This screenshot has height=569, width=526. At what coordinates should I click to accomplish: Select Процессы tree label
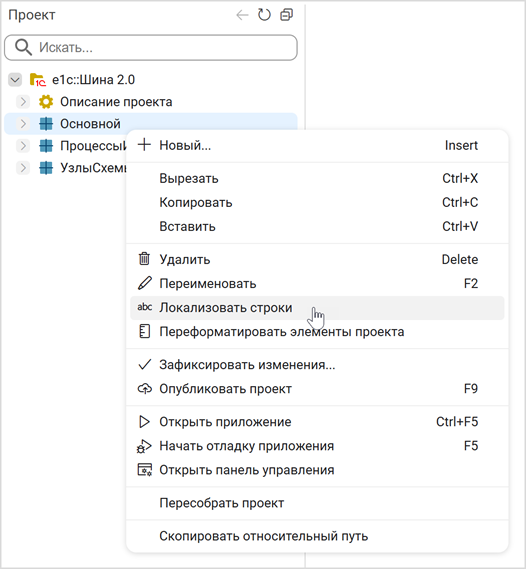click(x=93, y=146)
